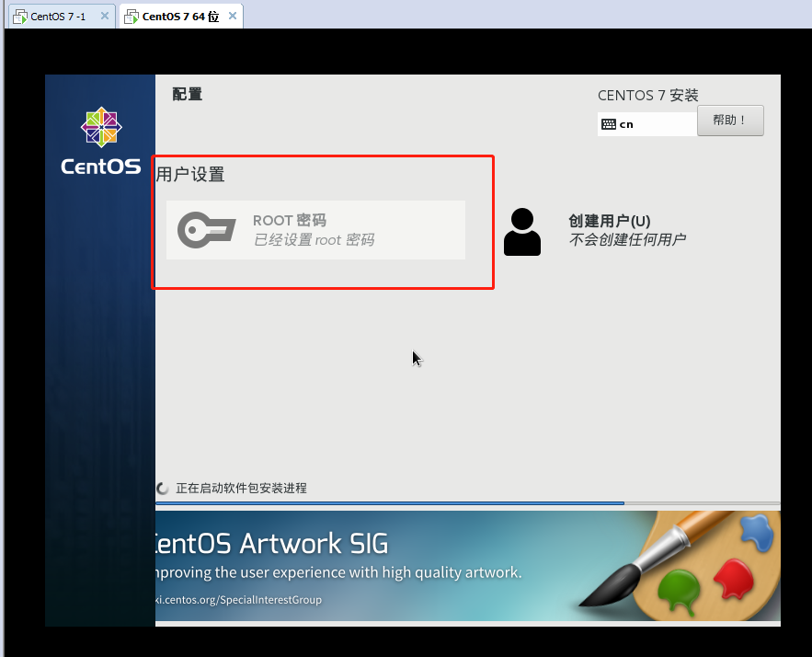Click the user silhouette icon
The image size is (812, 657).
(522, 232)
